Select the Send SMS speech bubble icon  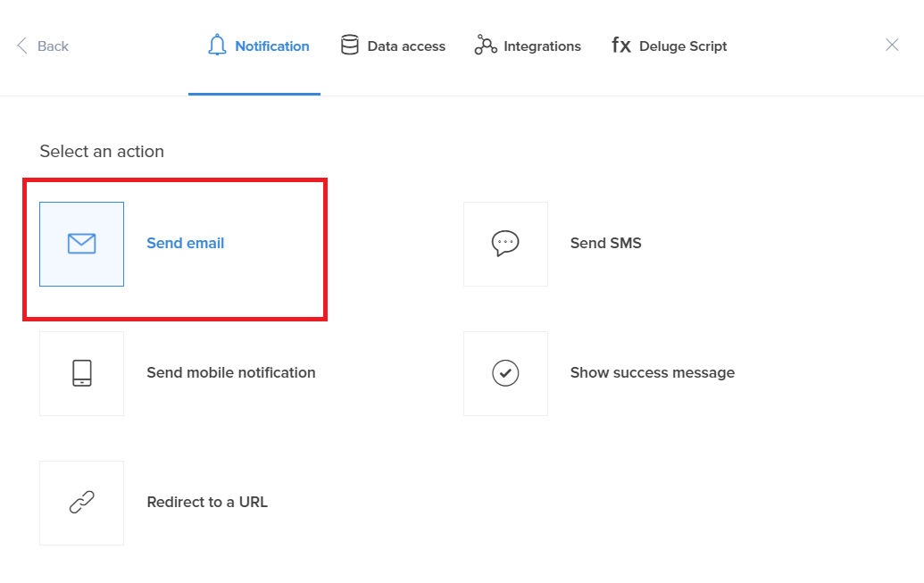505,244
